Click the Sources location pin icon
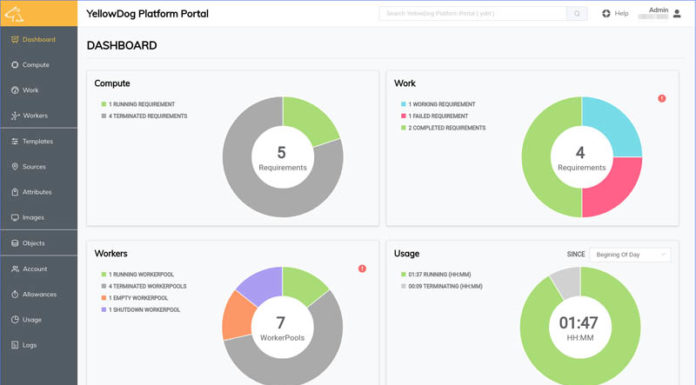 [x=15, y=167]
